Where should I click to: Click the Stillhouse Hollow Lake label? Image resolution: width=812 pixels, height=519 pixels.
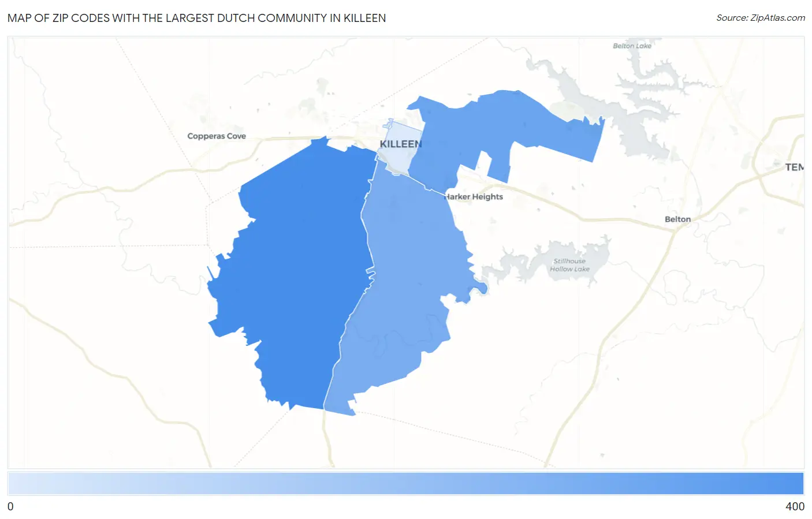(569, 265)
